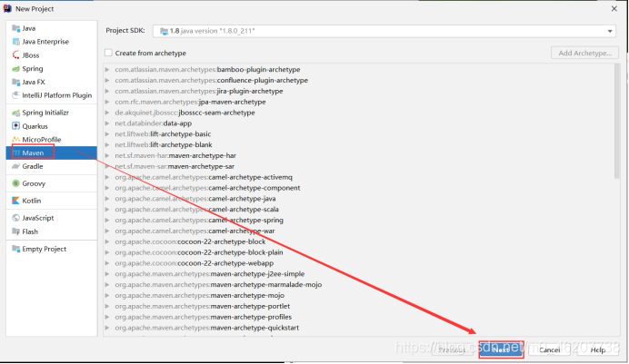Expand jpa-maven-archetype entry
629x364 pixels.
107,102
